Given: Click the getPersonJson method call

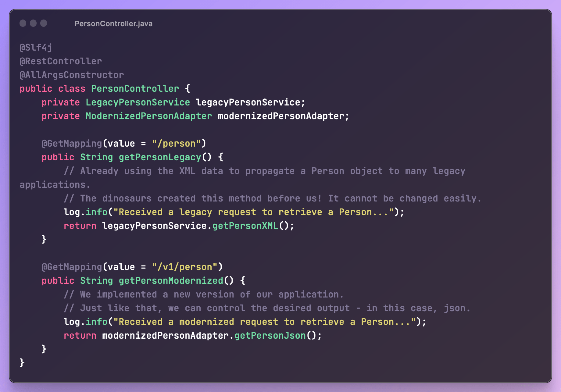Looking at the screenshot, I should coord(270,336).
